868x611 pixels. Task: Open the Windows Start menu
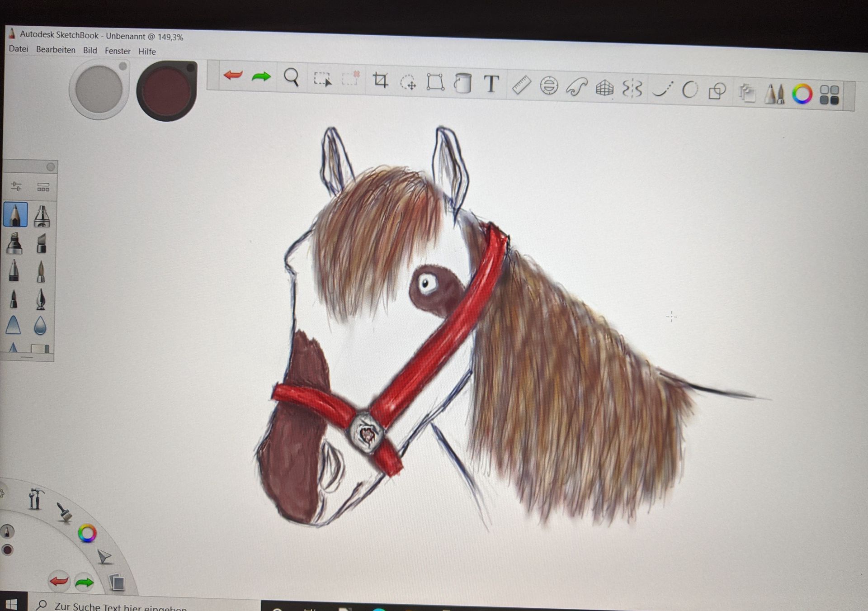pyautogui.click(x=11, y=605)
